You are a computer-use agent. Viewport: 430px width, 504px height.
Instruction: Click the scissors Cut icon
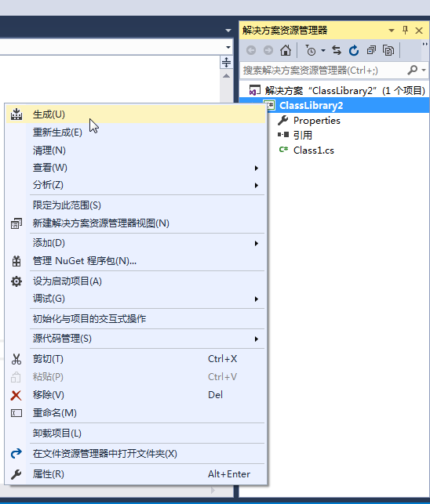point(16,359)
